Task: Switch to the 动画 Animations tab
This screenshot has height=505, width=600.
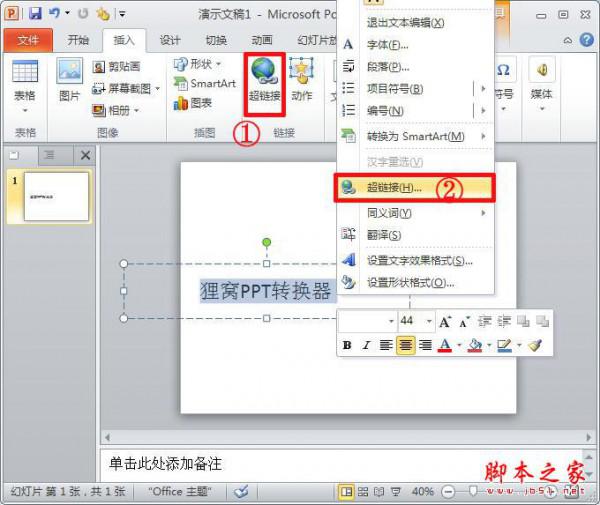Action: tap(262, 40)
